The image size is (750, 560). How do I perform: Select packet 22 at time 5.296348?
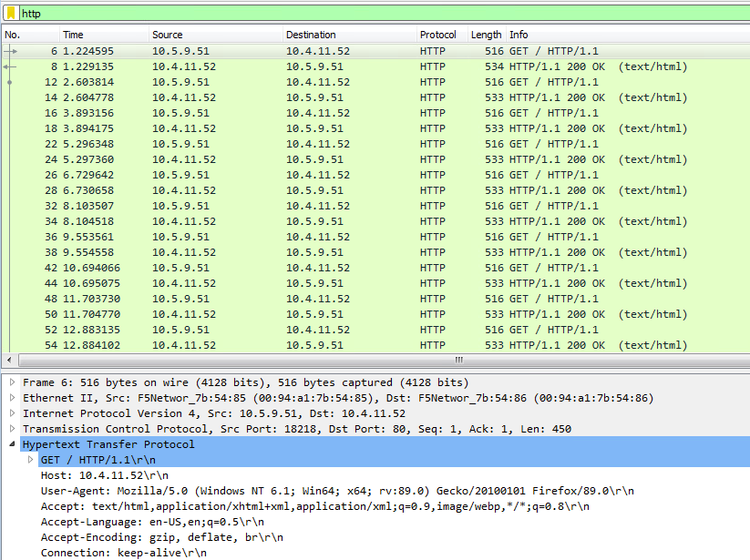(376, 144)
